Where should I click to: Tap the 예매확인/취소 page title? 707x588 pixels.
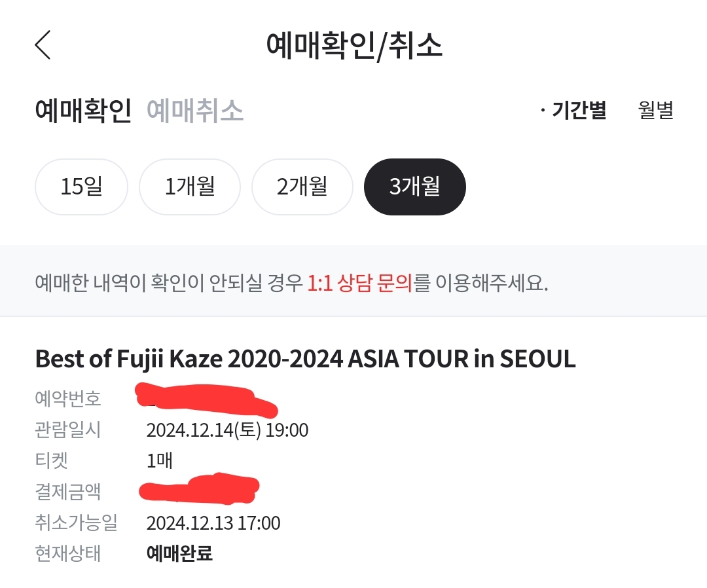tap(354, 45)
